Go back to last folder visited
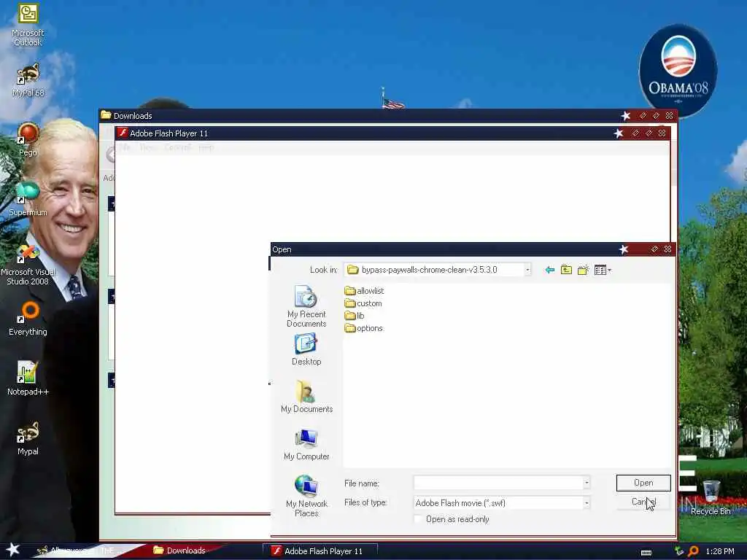This screenshot has height=560, width=747. click(x=550, y=270)
